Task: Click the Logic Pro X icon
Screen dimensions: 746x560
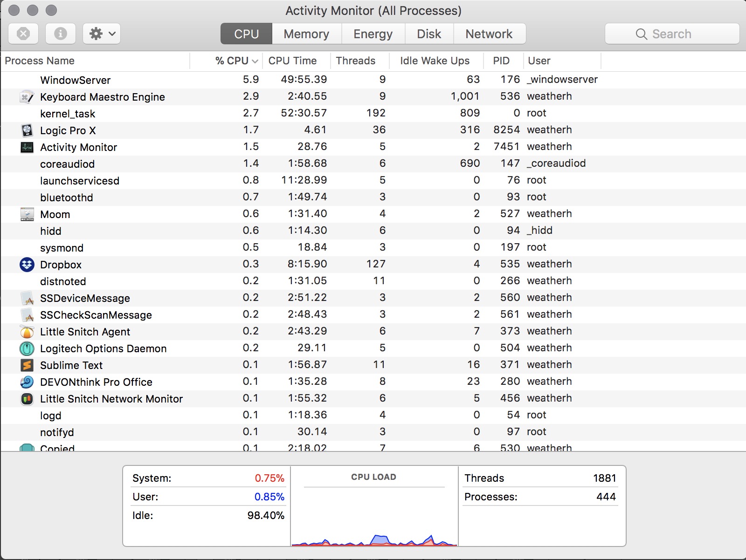Action: pyautogui.click(x=27, y=130)
